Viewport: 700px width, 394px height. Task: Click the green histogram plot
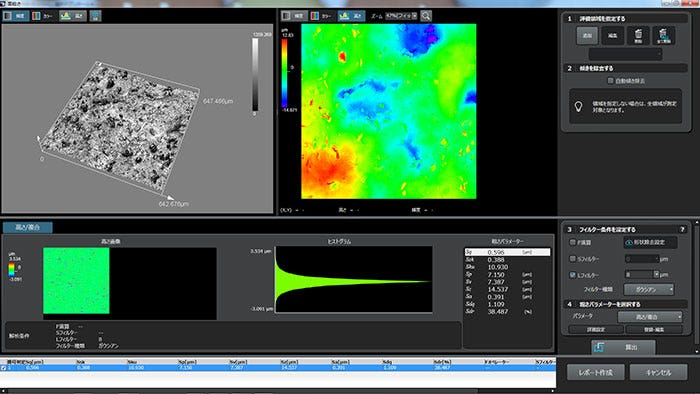pyautogui.click(x=354, y=279)
